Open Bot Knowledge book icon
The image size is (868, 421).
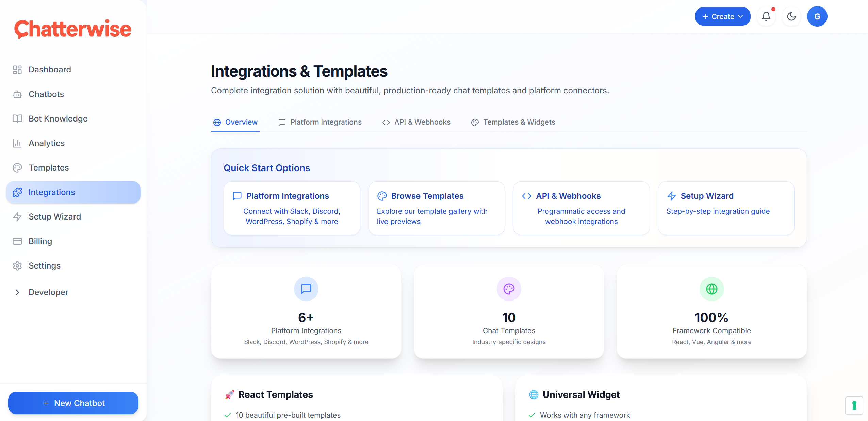[17, 119]
